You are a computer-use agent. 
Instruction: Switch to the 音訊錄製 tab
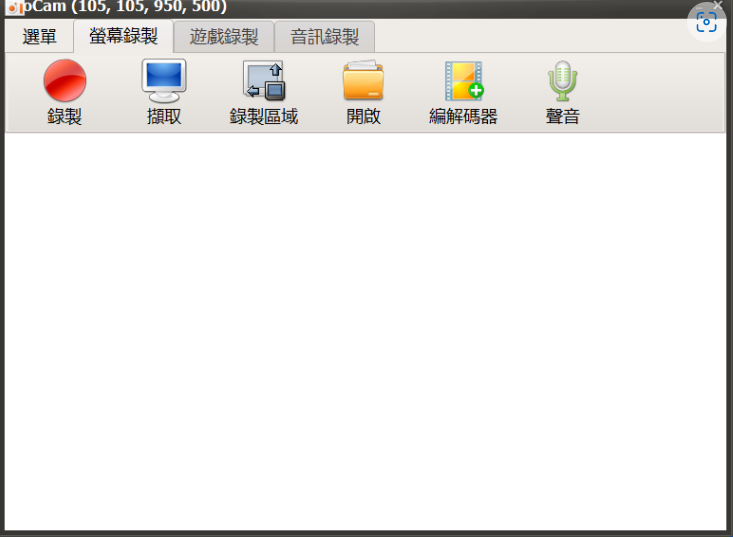[x=324, y=36]
